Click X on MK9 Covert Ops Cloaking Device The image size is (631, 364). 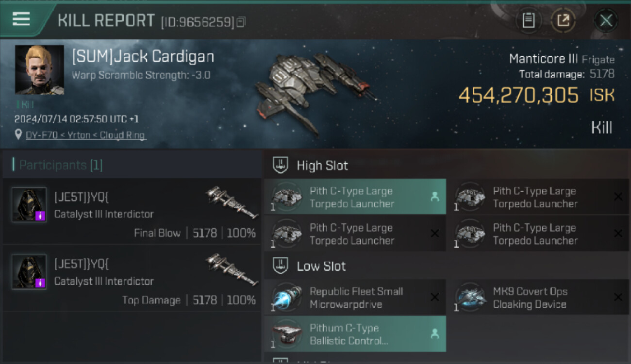[x=618, y=297]
